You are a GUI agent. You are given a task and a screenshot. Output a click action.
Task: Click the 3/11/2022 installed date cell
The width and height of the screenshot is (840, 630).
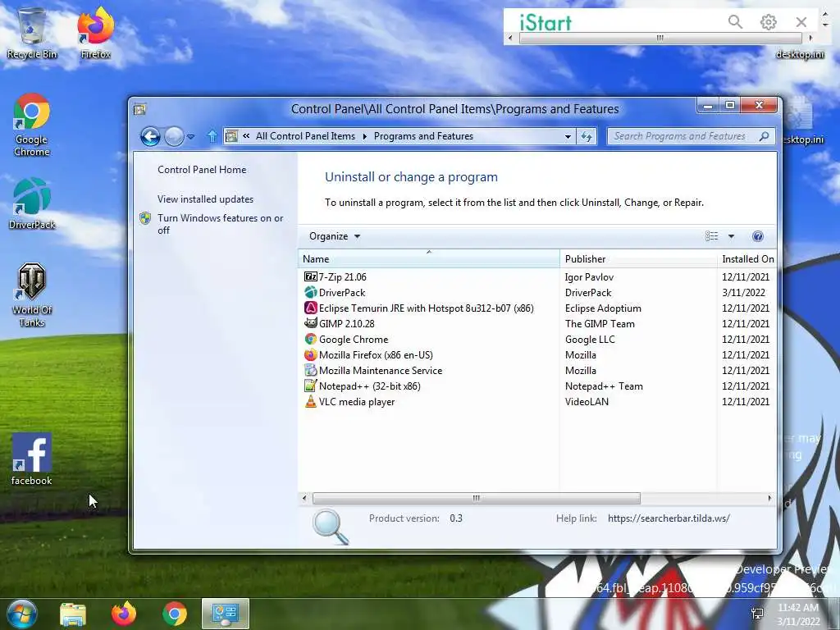pyautogui.click(x=743, y=293)
